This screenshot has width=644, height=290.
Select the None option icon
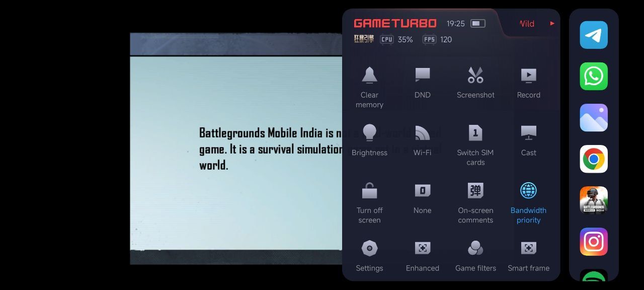422,191
